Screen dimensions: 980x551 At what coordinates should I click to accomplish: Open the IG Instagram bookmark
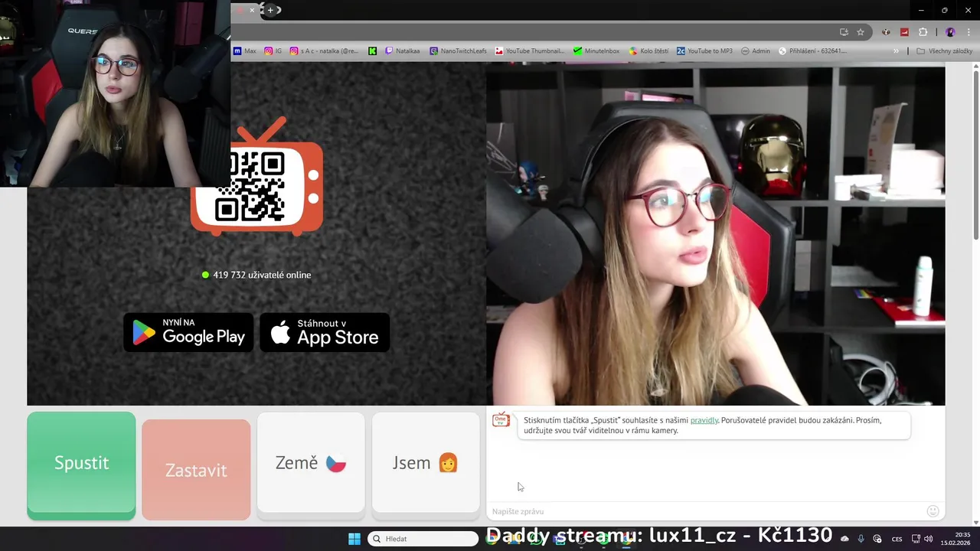click(x=273, y=51)
